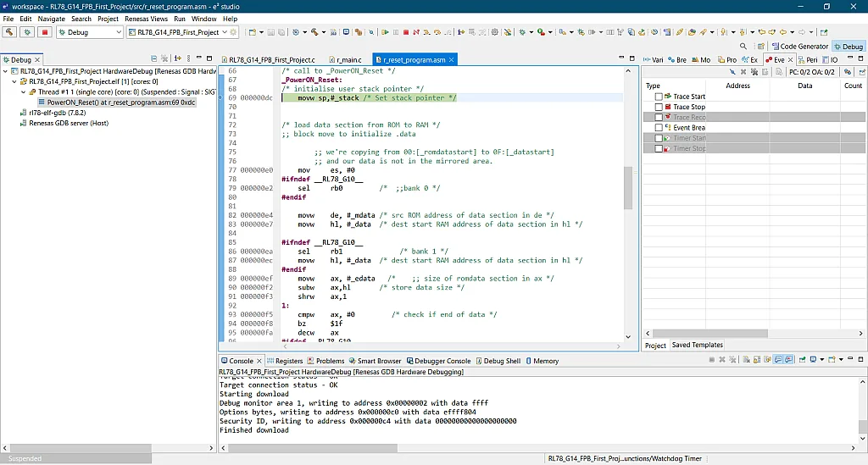Open the Debug launch mode dropdown
Screen dimensions: 868x465
pos(118,32)
